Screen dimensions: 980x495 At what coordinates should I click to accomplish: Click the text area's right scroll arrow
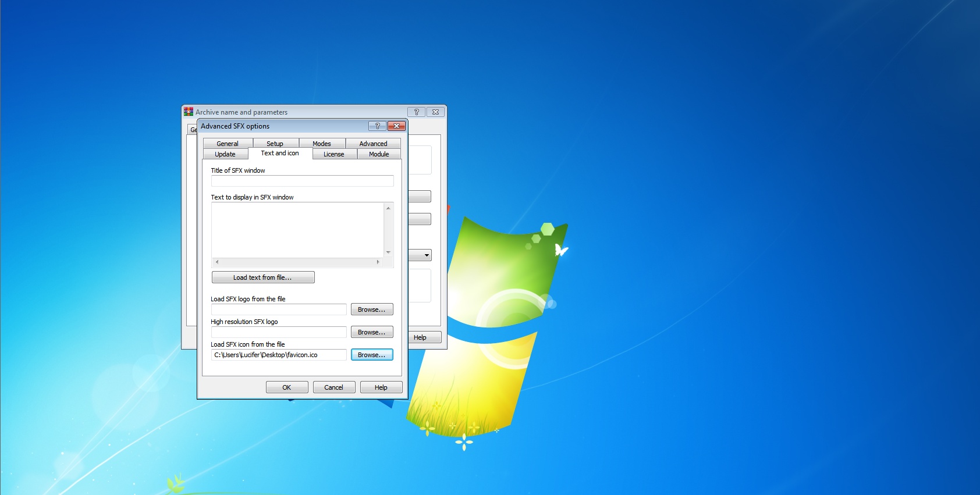(378, 262)
